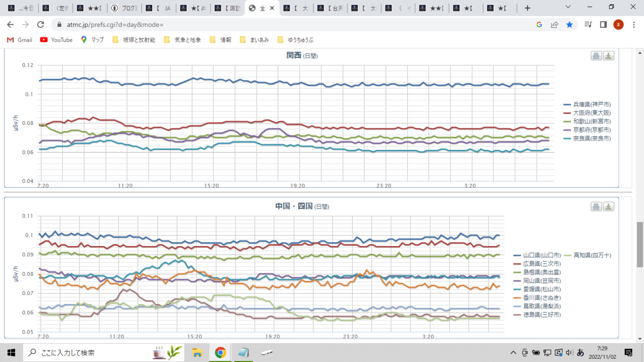Toggle 兵庫県(神戸市) series in legend
The width and height of the screenshot is (644, 362).
(x=587, y=104)
